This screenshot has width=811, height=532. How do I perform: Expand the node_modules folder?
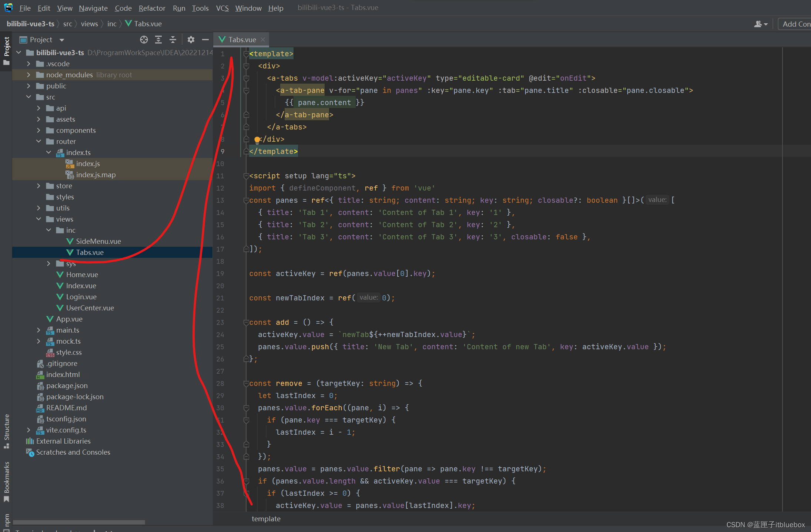29,75
